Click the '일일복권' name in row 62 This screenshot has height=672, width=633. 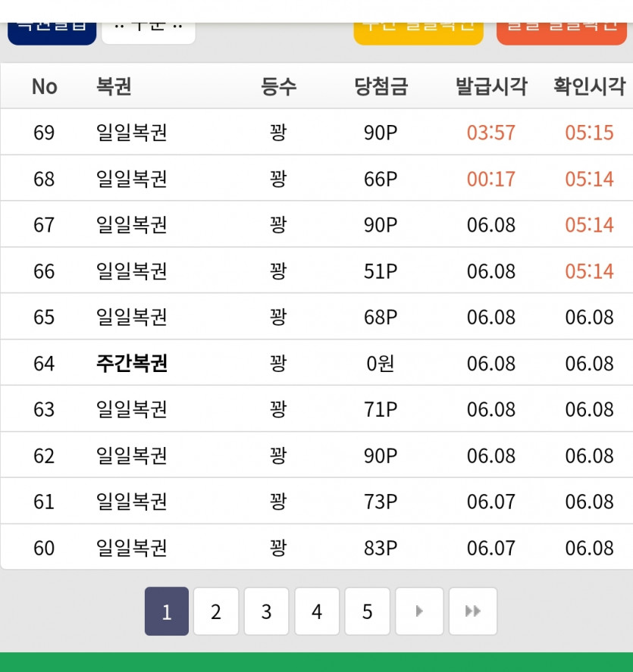132,455
